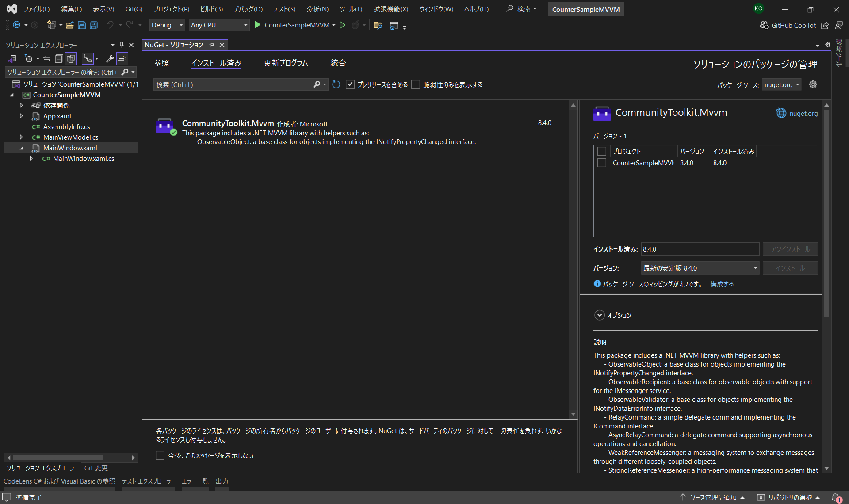The height and width of the screenshot is (504, 849).
Task: Click Show All Files icon
Action: click(71, 58)
